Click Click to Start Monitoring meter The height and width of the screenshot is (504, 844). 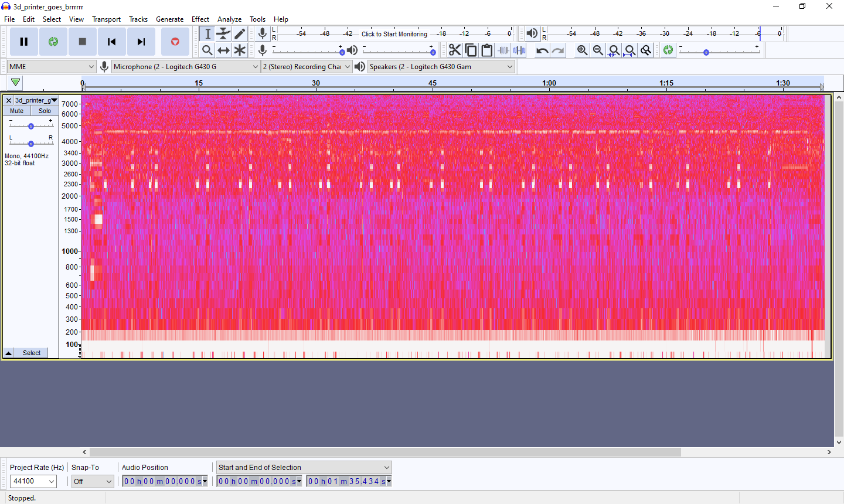(394, 34)
